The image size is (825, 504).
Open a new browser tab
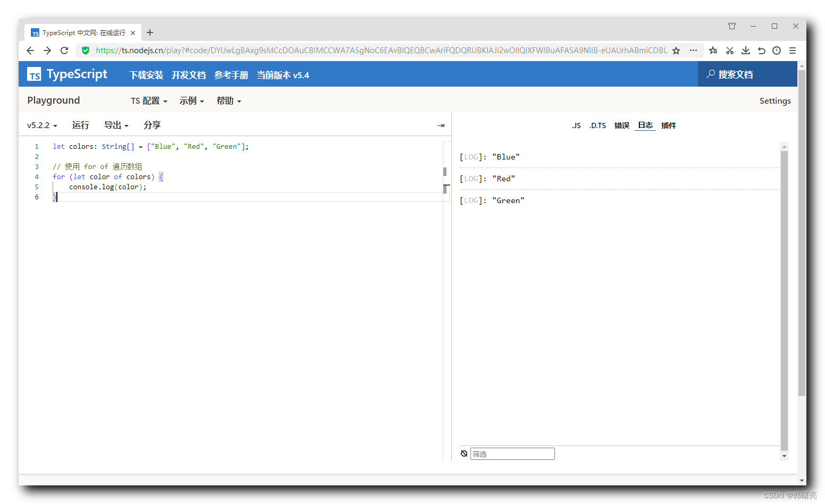point(150,32)
